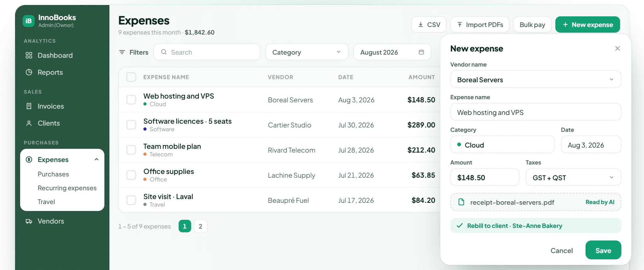Toggle the select-all expenses checkbox
This screenshot has height=270, width=644.
(x=131, y=77)
